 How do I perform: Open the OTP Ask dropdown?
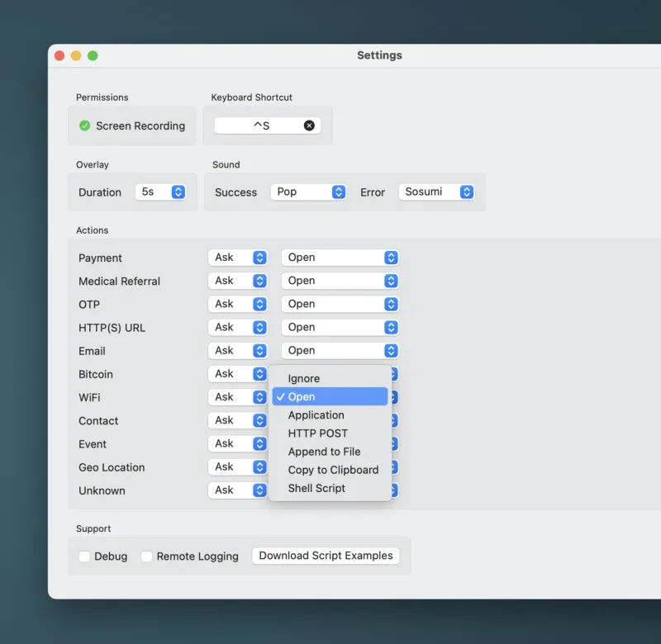click(238, 304)
